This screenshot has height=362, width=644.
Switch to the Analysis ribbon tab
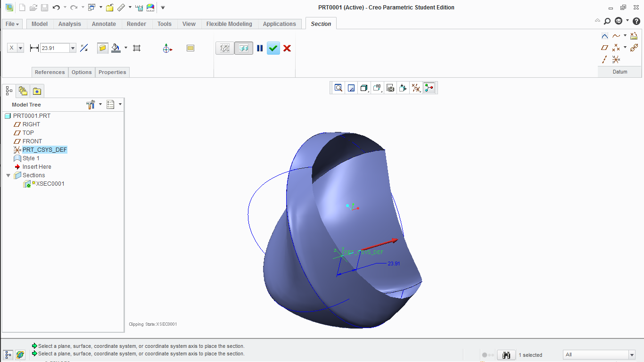[70, 24]
